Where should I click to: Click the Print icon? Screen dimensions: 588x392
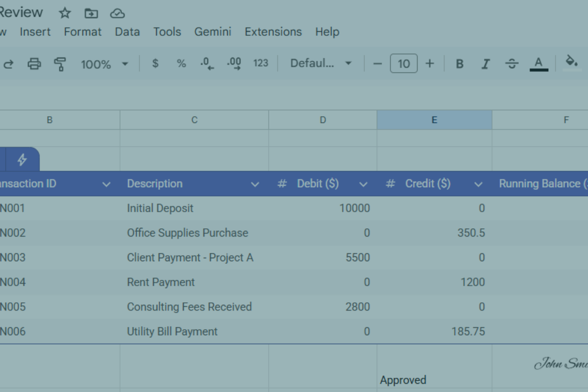[x=34, y=64]
